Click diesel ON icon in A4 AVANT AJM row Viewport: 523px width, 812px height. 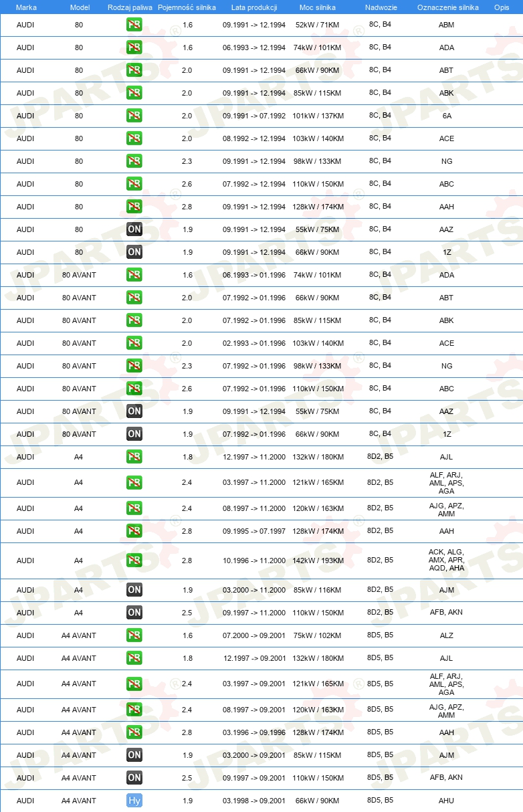point(134,755)
